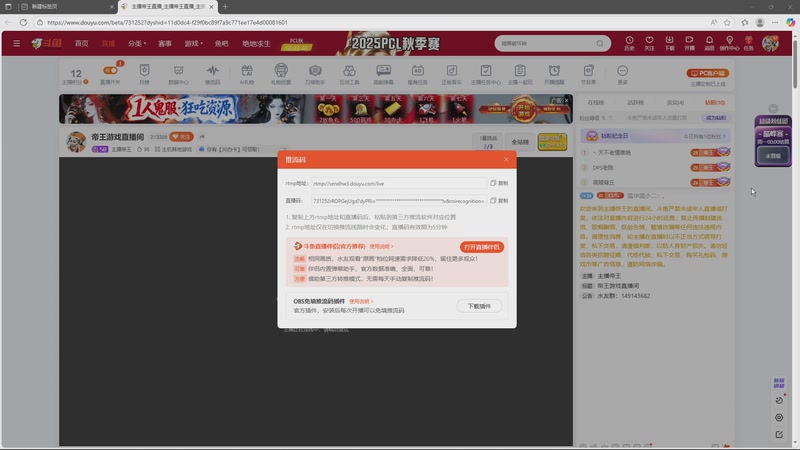
Task: Go to 直播 in navigation
Action: tap(108, 43)
